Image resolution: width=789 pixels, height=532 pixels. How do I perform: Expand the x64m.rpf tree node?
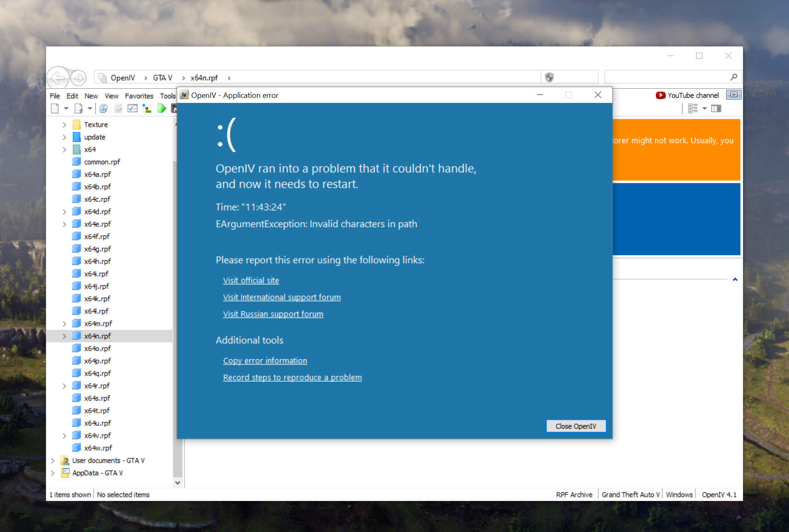pos(64,323)
